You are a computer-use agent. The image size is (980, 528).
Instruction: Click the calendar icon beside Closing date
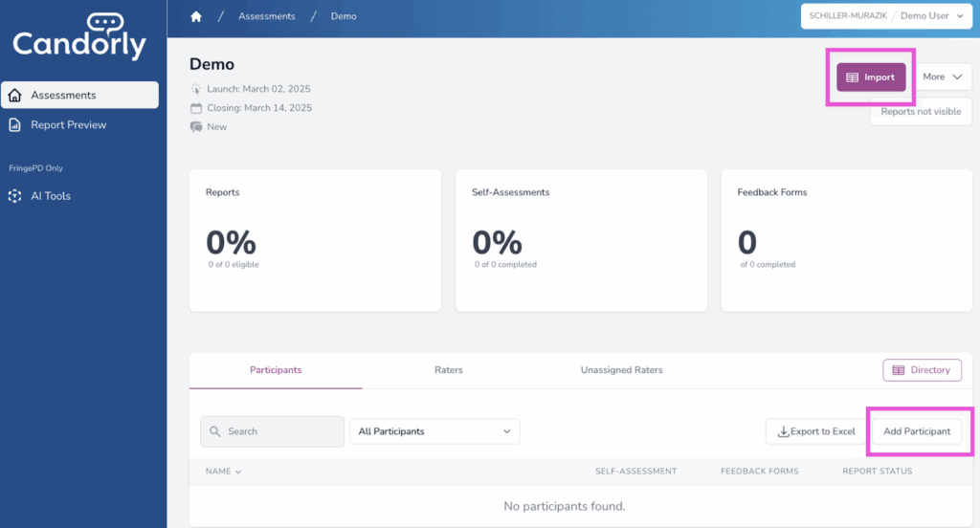[196, 108]
